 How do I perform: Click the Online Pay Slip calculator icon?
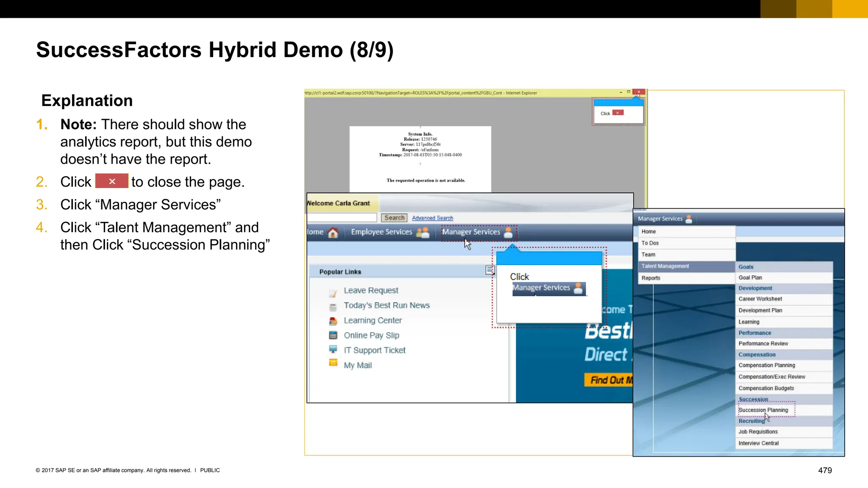pos(333,335)
